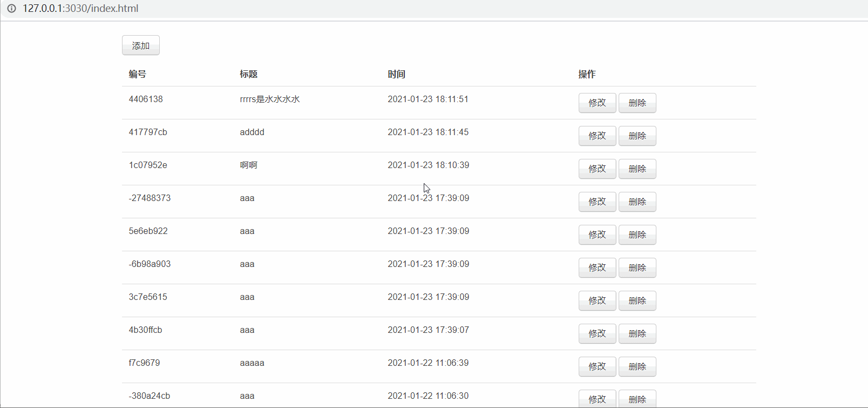Select the ID cell 4b30ffcb

coord(145,330)
